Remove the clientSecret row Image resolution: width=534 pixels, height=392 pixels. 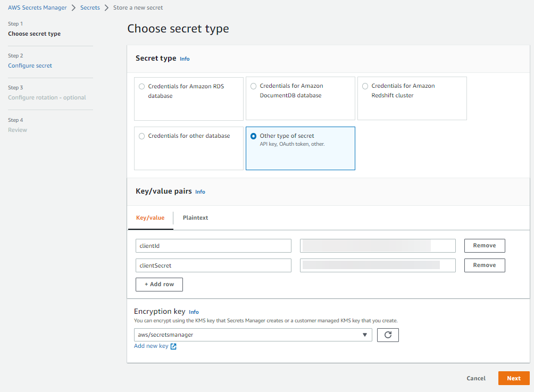tap(484, 265)
